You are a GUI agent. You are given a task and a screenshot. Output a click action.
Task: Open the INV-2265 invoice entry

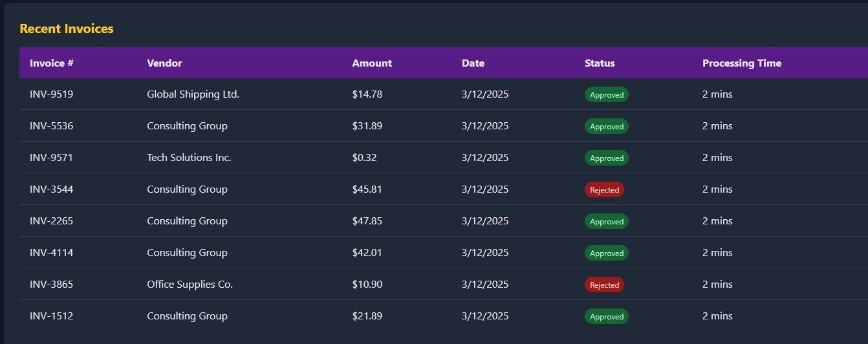pyautogui.click(x=52, y=221)
